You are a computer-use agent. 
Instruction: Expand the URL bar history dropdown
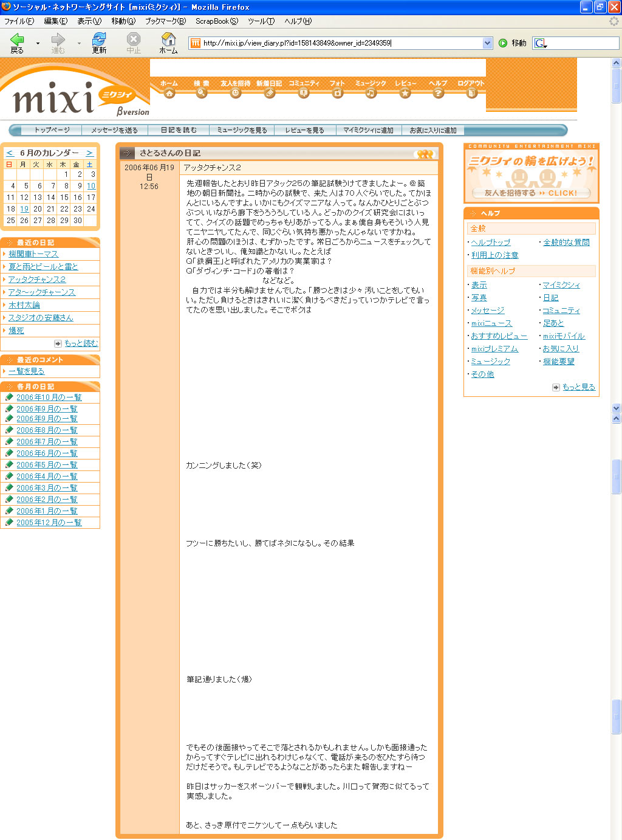click(x=487, y=43)
